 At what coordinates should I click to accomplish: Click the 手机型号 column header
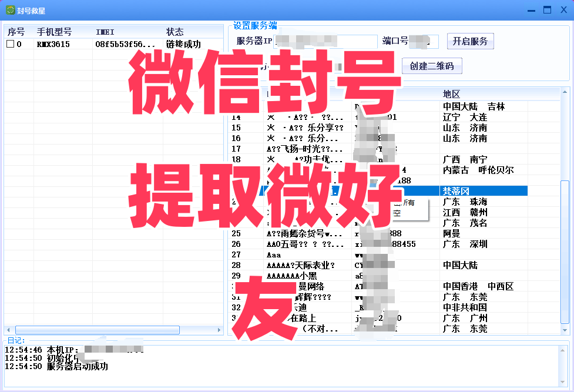(x=54, y=32)
